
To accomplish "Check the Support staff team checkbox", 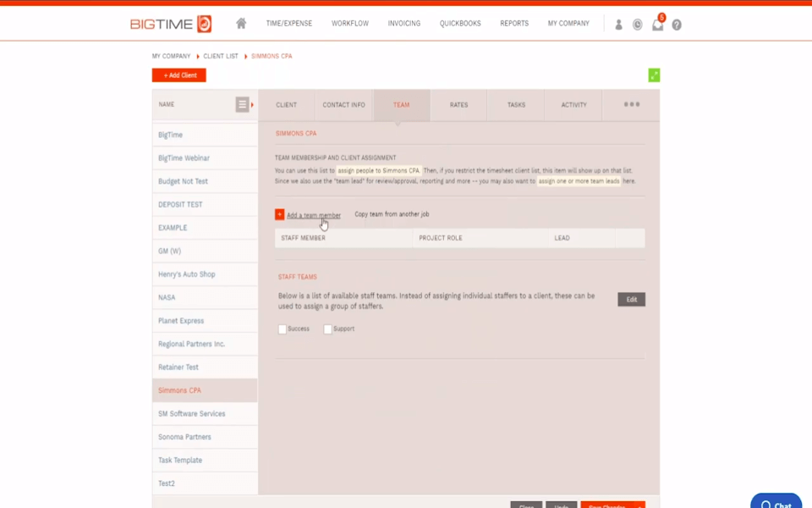I will [328, 329].
